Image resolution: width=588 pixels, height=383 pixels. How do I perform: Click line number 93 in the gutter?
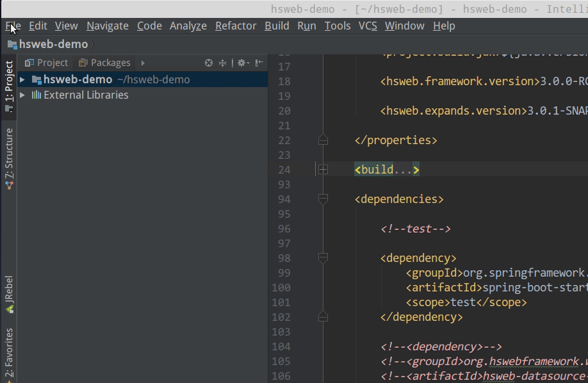[x=284, y=184]
